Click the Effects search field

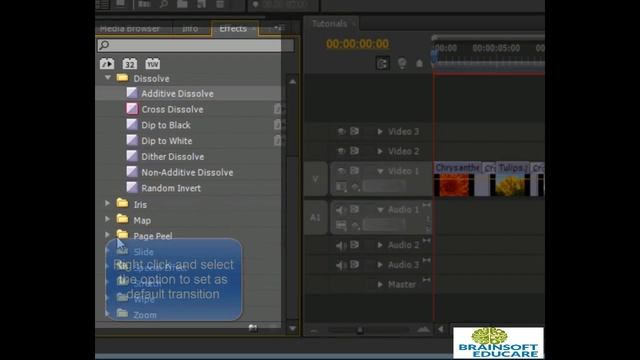195,45
